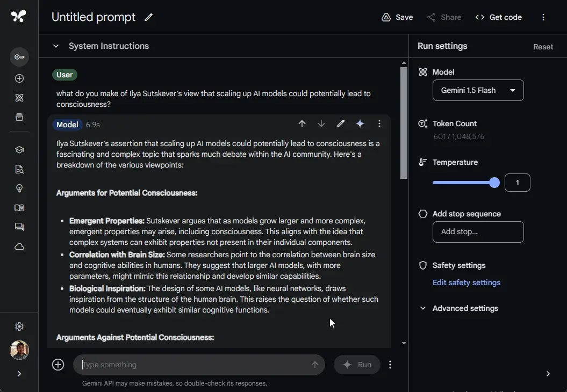Expand the left sidebar with the chevron
567x392 pixels.
(19, 374)
